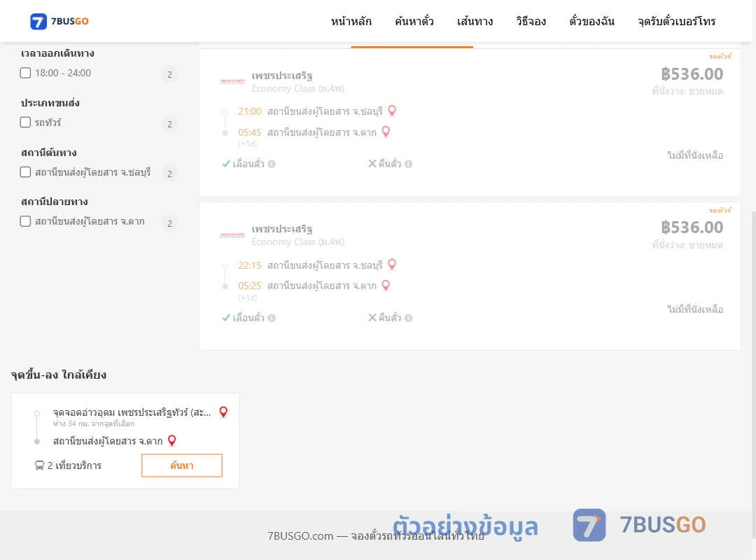The height and width of the screenshot is (560, 756).
Task: Click ไม่มีที่นั่งเหลือ on the 22:15 trip
Action: [x=695, y=309]
